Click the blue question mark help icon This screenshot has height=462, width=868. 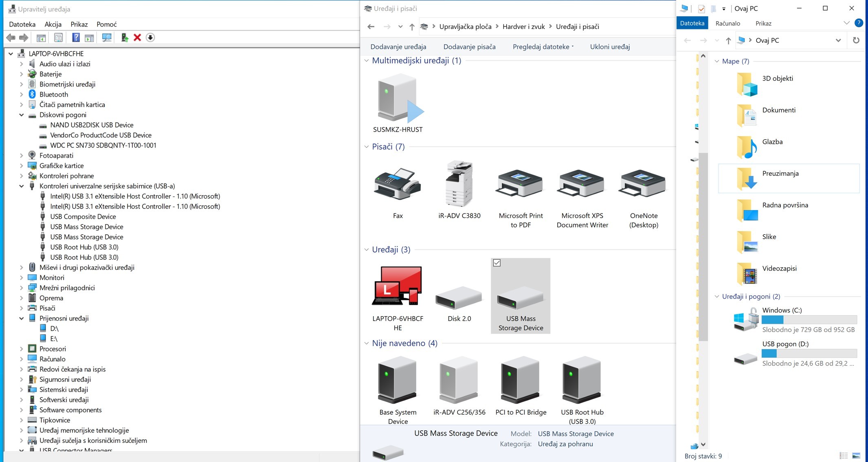(x=76, y=37)
